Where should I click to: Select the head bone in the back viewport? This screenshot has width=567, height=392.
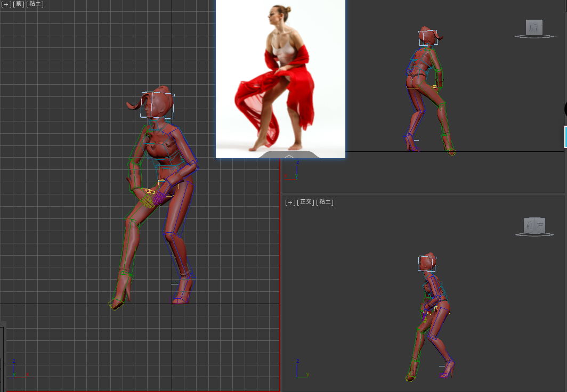(428, 38)
